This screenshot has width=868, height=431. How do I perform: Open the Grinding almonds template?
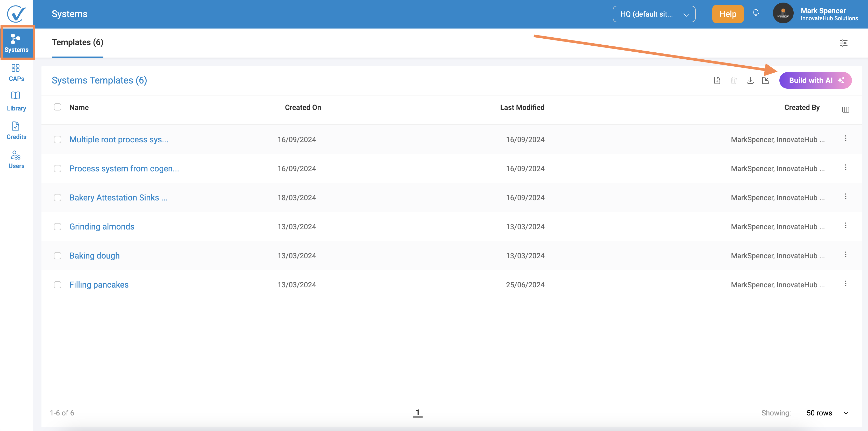102,226
